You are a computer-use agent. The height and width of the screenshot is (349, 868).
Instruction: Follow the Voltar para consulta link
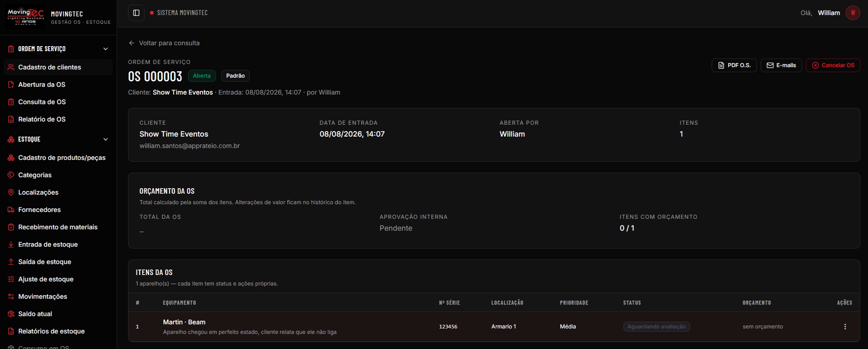(164, 43)
